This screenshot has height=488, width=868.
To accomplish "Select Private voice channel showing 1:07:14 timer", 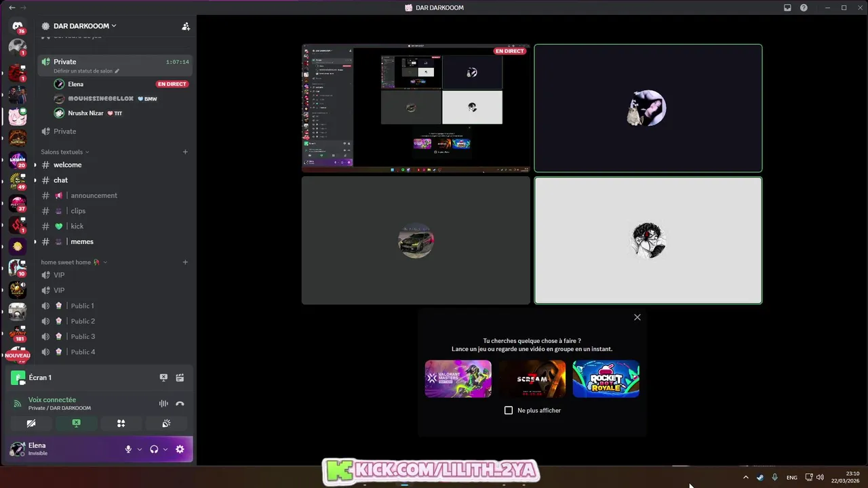I will [x=115, y=65].
